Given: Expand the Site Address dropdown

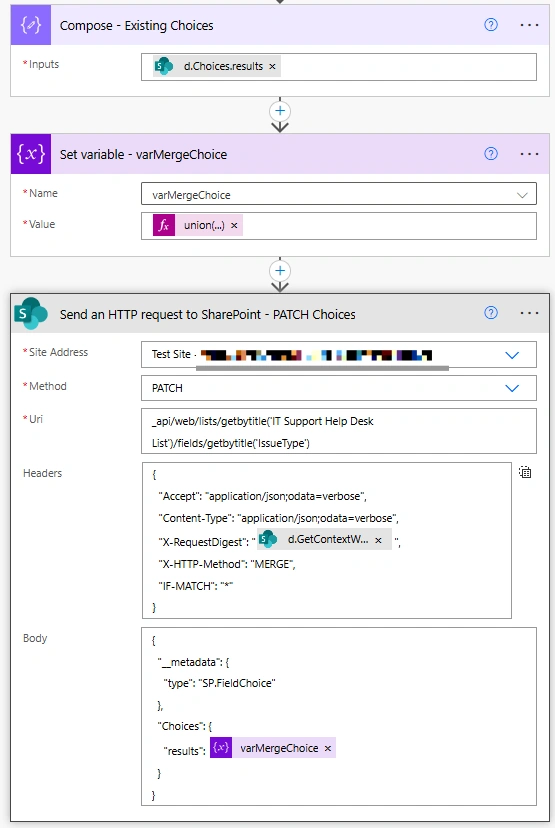Looking at the screenshot, I should point(512,355).
